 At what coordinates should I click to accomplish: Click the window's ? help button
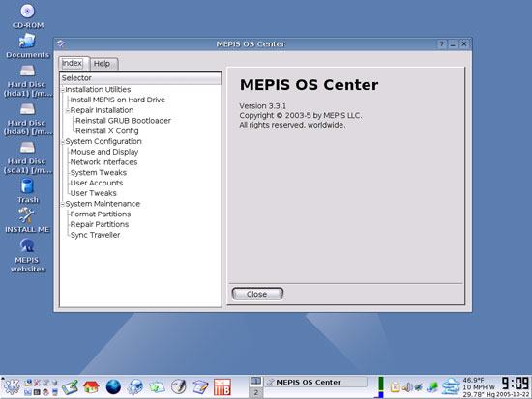(441, 44)
